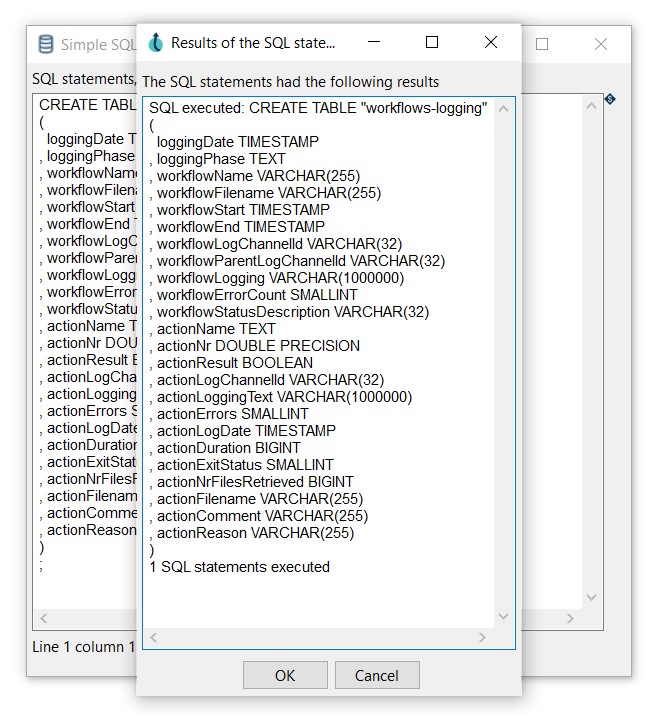
Task: Click the "actionResult BOOLEAN" line in results
Action: (x=234, y=363)
